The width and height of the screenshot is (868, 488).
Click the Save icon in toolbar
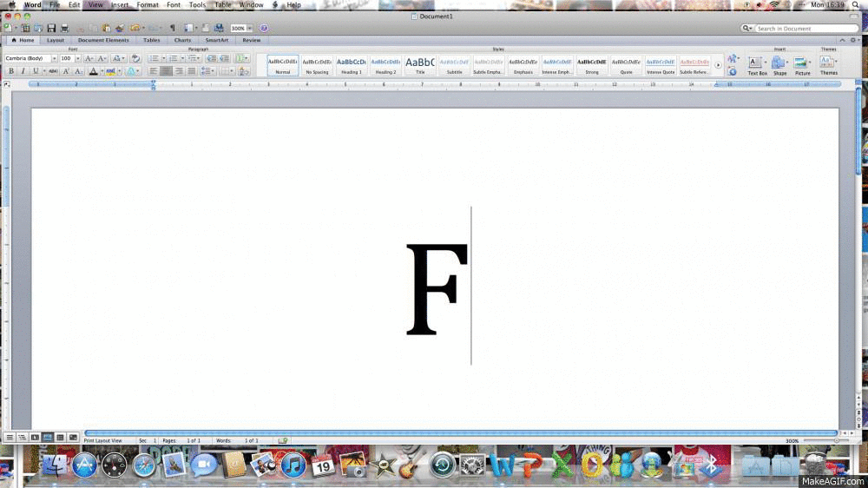pos(51,29)
